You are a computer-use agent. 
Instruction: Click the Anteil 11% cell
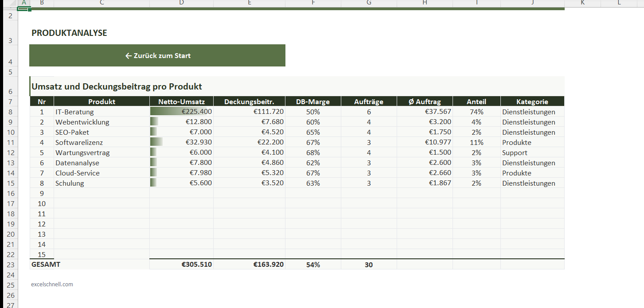click(476, 142)
